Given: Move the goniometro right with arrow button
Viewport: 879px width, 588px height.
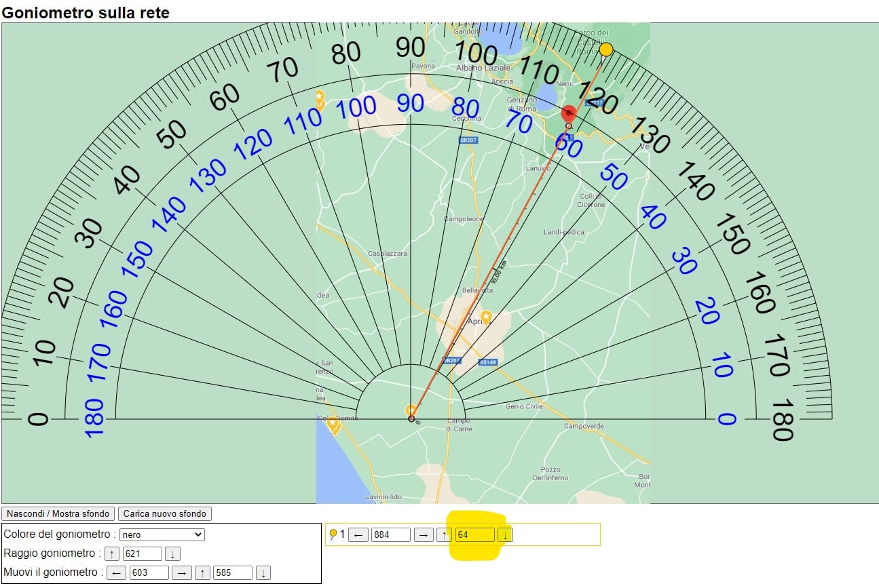Looking at the screenshot, I should pyautogui.click(x=181, y=573).
